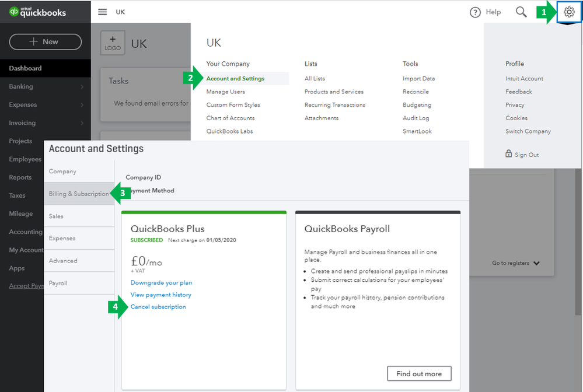Image resolution: width=583 pixels, height=392 pixels.
Task: Switch to the Expenses settings tab
Action: 79,238
